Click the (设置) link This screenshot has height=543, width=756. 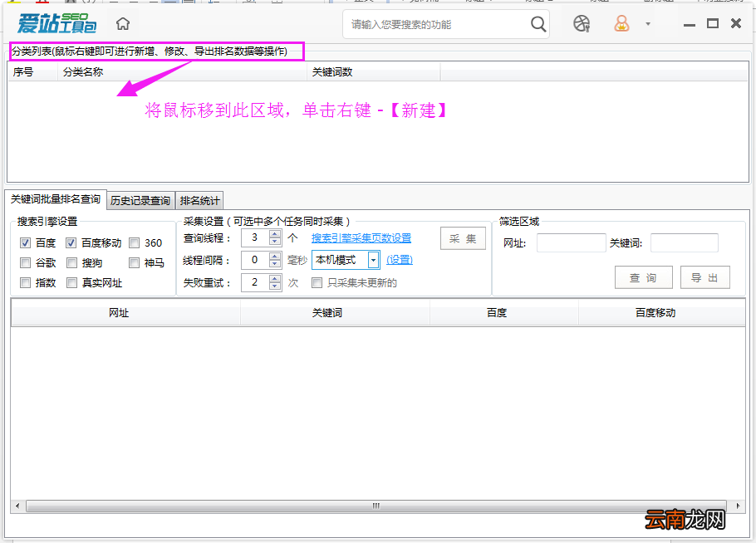(400, 260)
